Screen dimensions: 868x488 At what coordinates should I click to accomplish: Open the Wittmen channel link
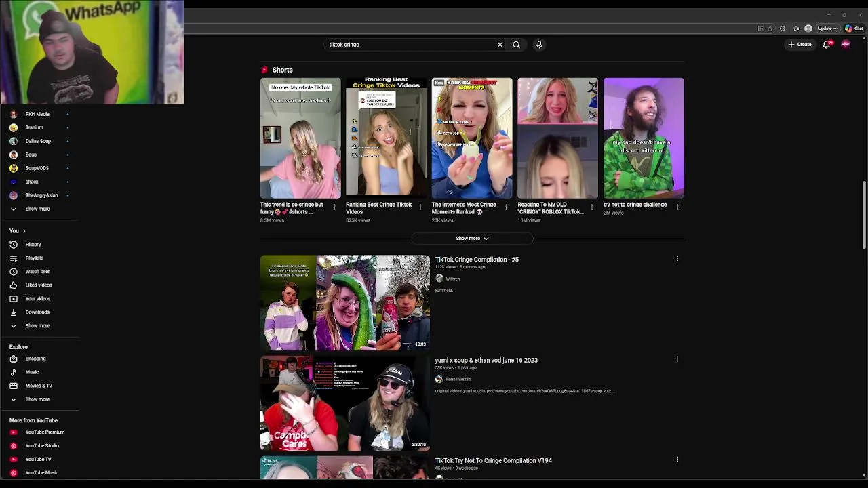pyautogui.click(x=452, y=279)
